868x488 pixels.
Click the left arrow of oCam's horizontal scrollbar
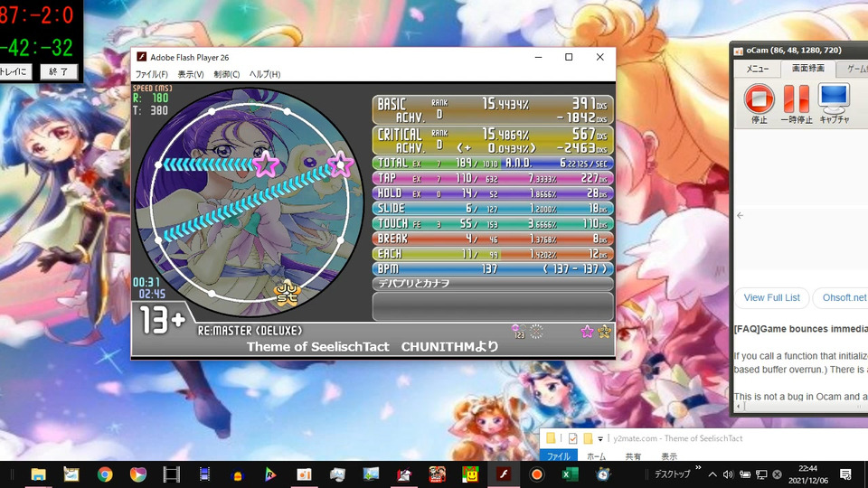pos(739,408)
